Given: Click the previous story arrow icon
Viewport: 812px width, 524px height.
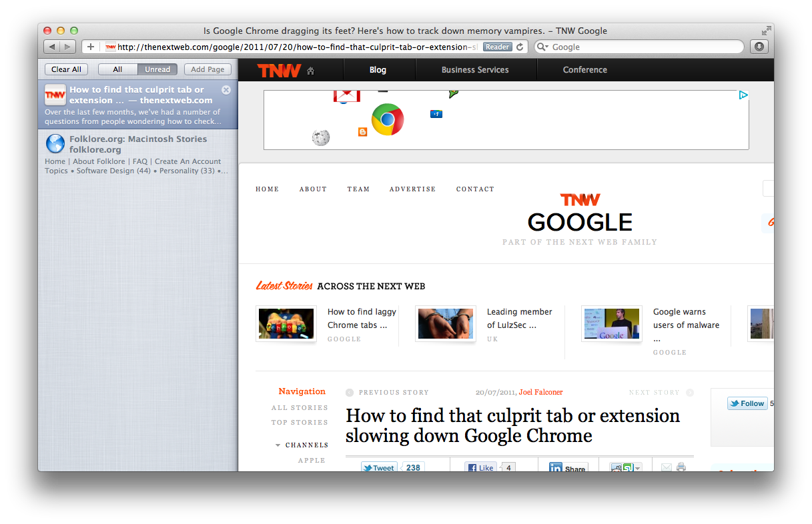Looking at the screenshot, I should click(x=350, y=393).
